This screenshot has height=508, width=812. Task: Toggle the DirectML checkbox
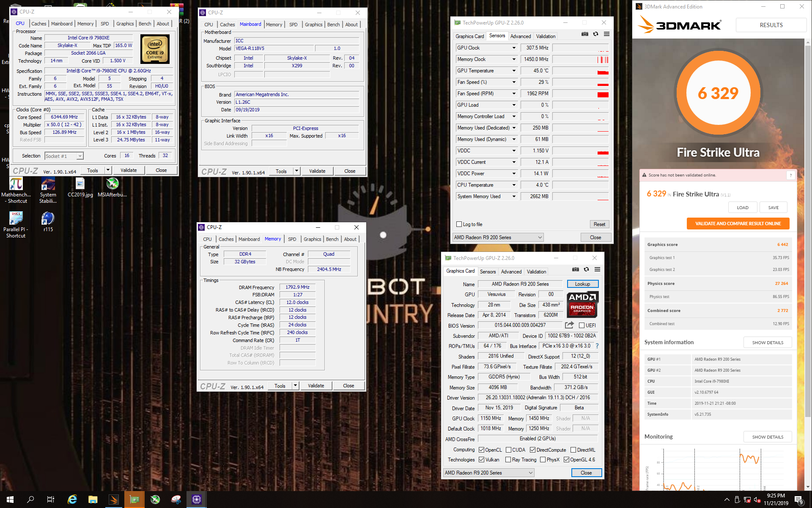click(x=573, y=450)
